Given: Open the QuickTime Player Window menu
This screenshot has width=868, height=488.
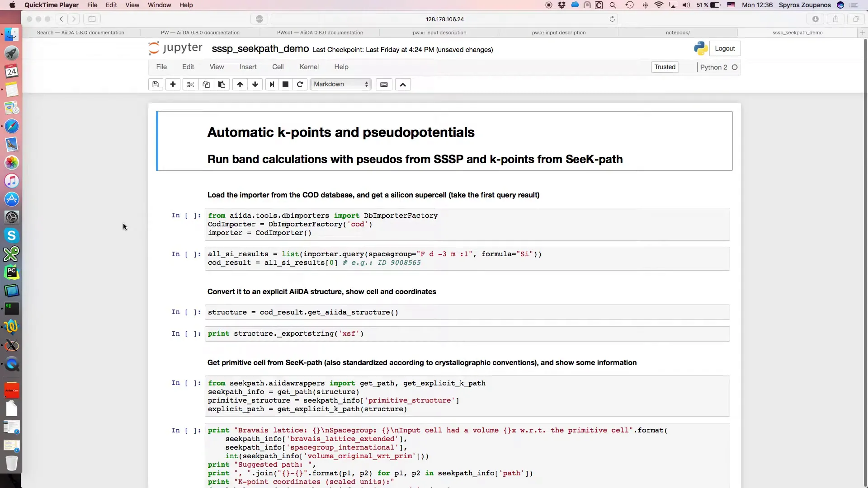Looking at the screenshot, I should [159, 5].
